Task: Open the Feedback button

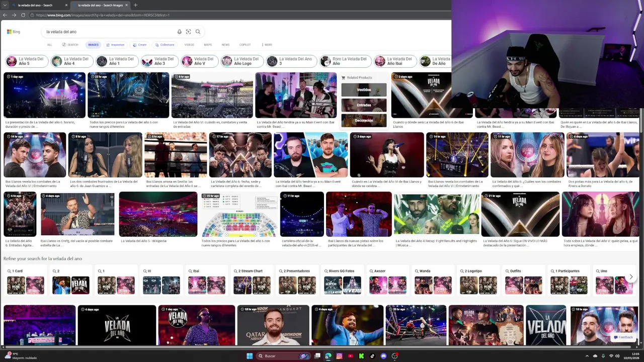Action: click(x=624, y=337)
